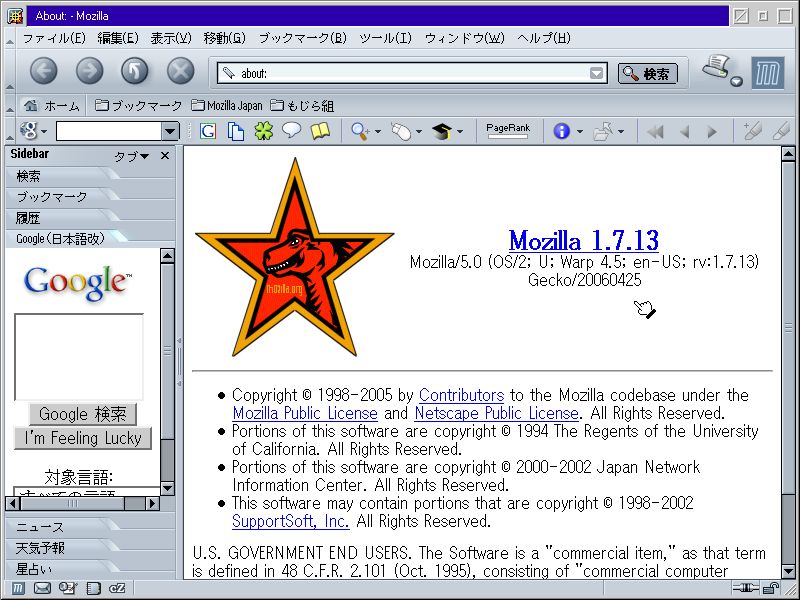Click the ホーム home button
The image size is (800, 600).
pyautogui.click(x=53, y=106)
